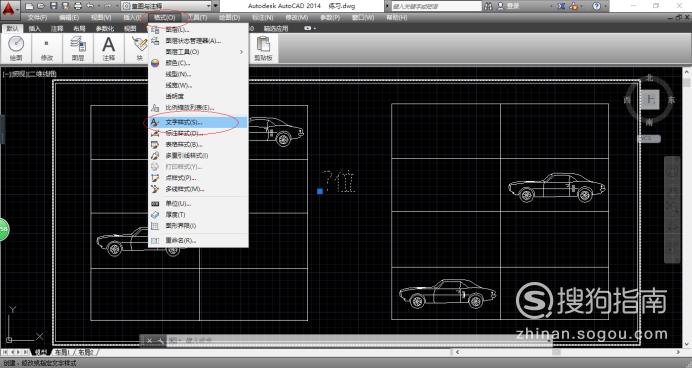
Task: Select 厚度(T) thickness menu entry
Action: click(199, 214)
